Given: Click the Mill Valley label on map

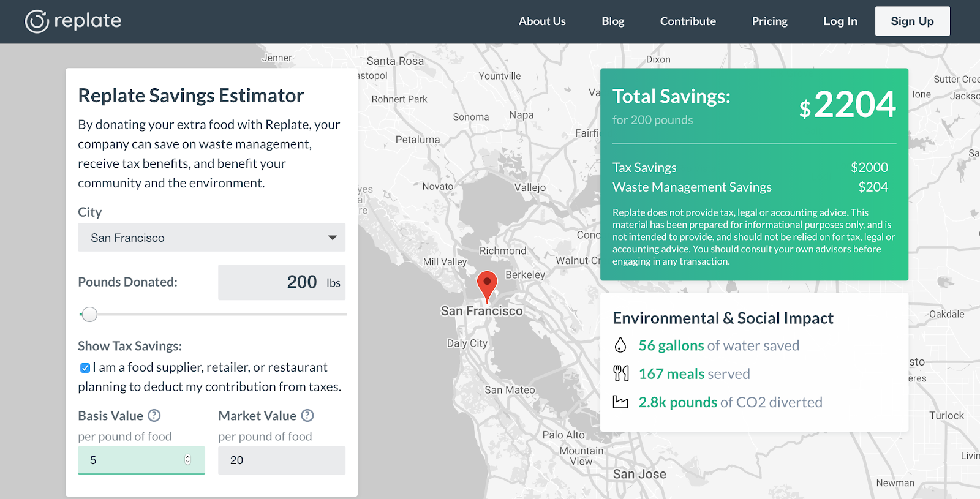Looking at the screenshot, I should point(445,261).
